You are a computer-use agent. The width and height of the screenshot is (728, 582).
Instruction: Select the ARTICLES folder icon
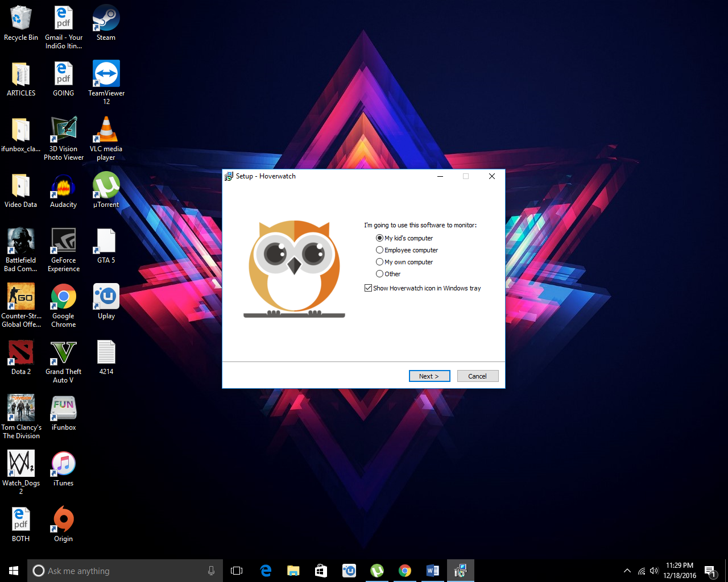point(21,79)
